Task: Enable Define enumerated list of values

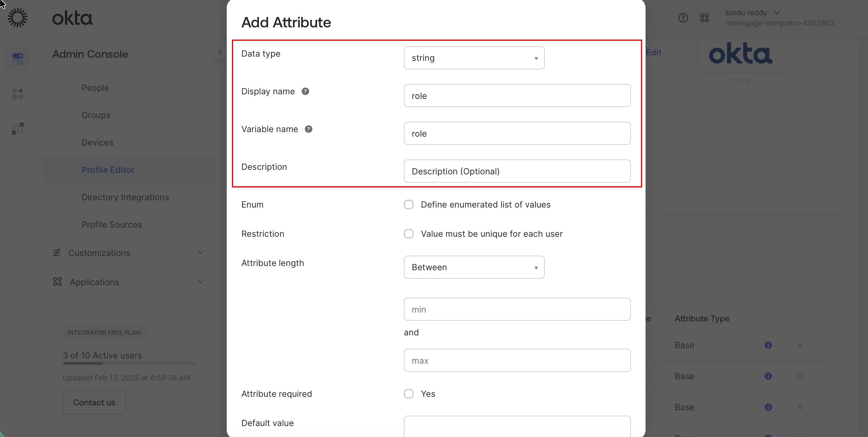Action: tap(408, 205)
